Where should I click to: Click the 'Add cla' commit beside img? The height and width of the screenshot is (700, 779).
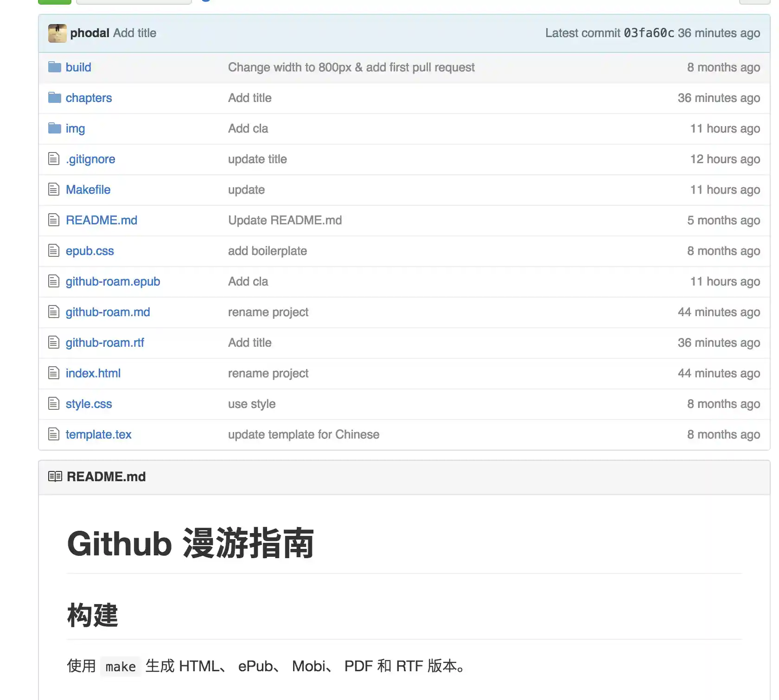[248, 128]
